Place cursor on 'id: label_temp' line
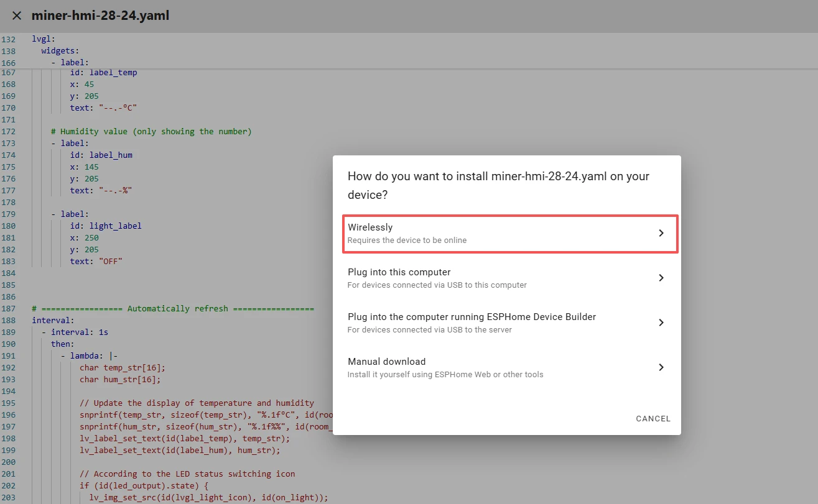Screen dimensions: 818x504 pyautogui.click(x=103, y=73)
